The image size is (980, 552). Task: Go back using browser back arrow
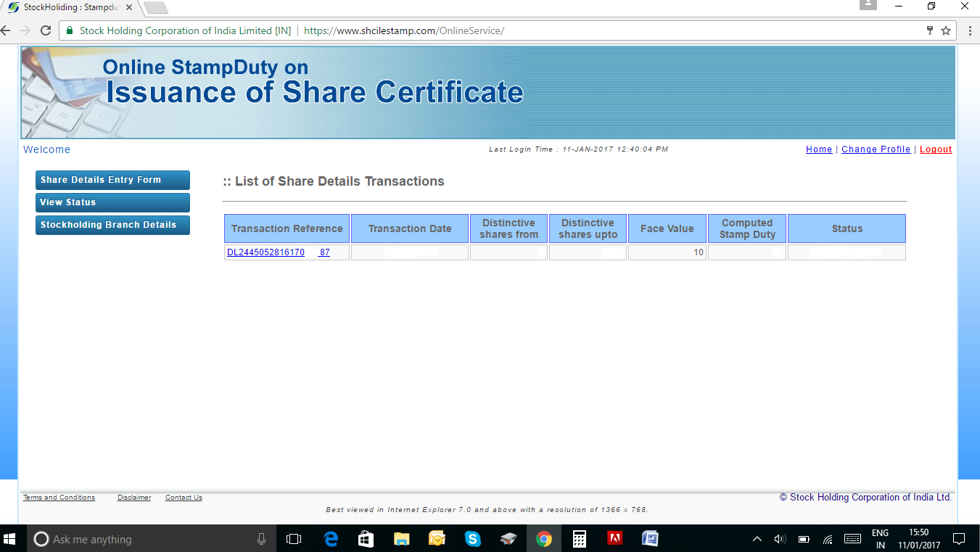click(7, 30)
